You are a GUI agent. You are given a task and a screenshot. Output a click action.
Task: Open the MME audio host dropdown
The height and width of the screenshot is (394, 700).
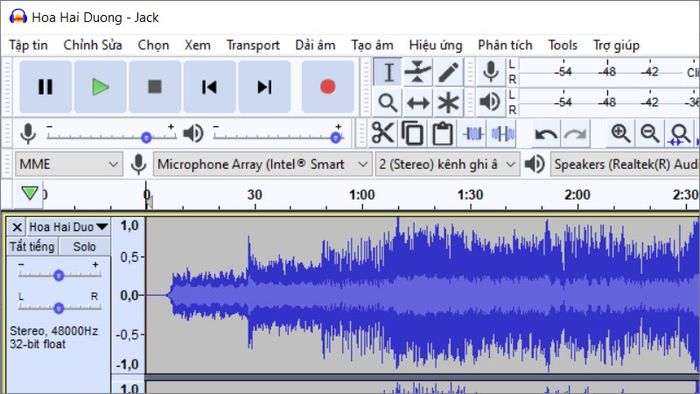(69, 164)
